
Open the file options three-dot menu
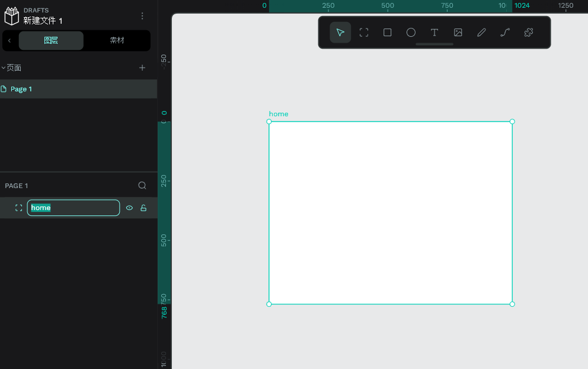142,16
